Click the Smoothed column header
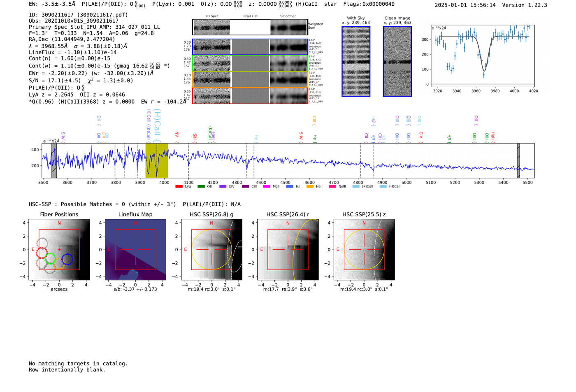Screen dimensions: 576x392 [x=288, y=16]
